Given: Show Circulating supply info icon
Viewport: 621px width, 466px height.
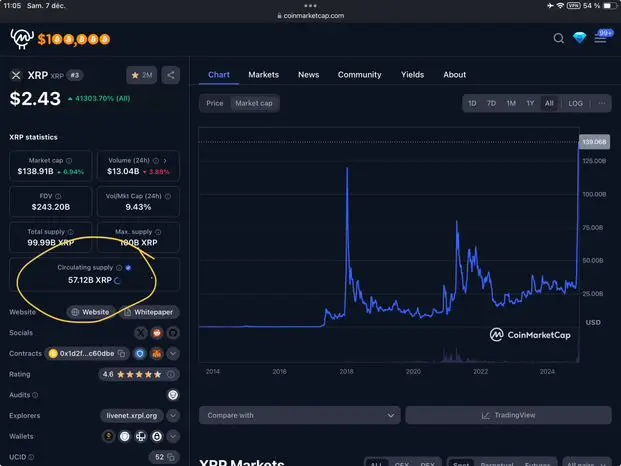Looking at the screenshot, I should click(119, 268).
